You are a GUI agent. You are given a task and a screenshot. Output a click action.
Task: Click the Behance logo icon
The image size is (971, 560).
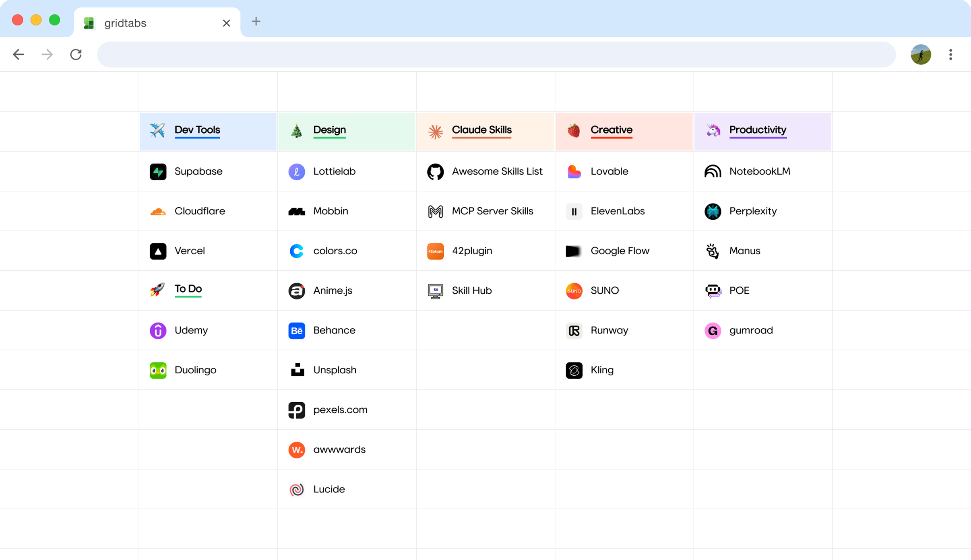tap(297, 331)
